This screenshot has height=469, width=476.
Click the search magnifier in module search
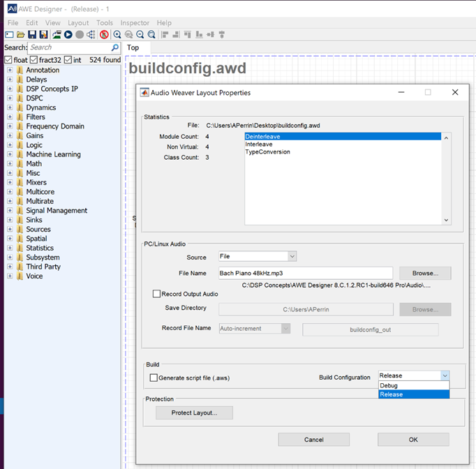[115, 47]
